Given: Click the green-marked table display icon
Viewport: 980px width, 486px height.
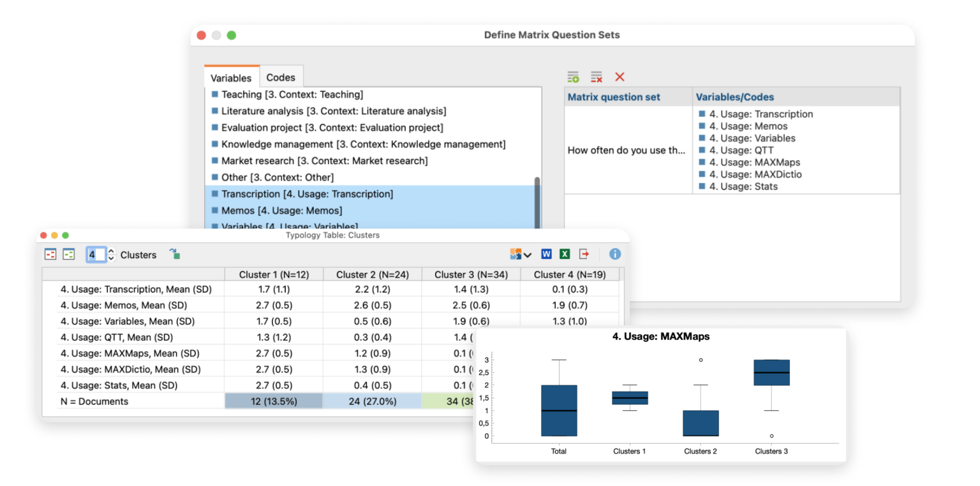Looking at the screenshot, I should tap(68, 254).
